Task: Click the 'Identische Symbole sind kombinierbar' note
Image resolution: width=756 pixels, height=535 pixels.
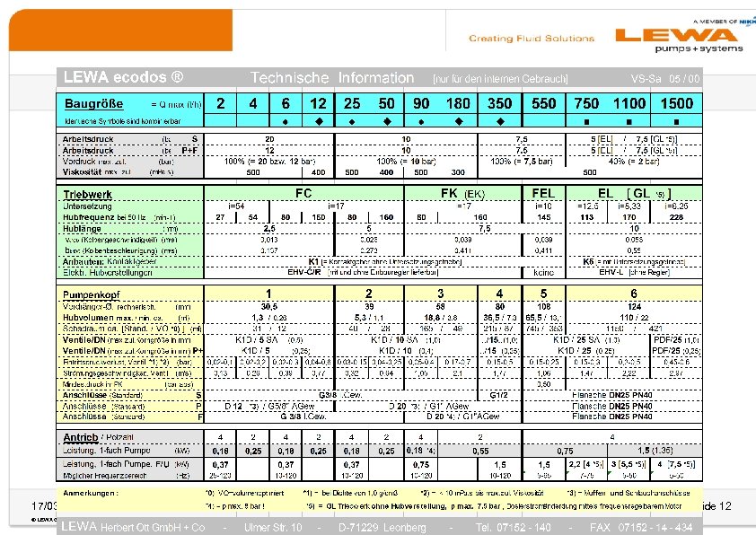Action: (x=122, y=121)
